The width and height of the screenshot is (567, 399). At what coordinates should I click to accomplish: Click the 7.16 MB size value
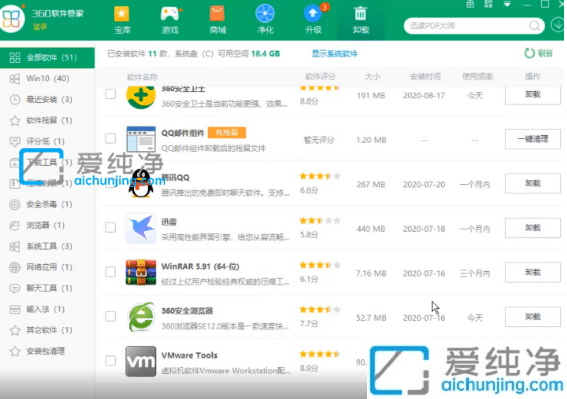point(371,273)
